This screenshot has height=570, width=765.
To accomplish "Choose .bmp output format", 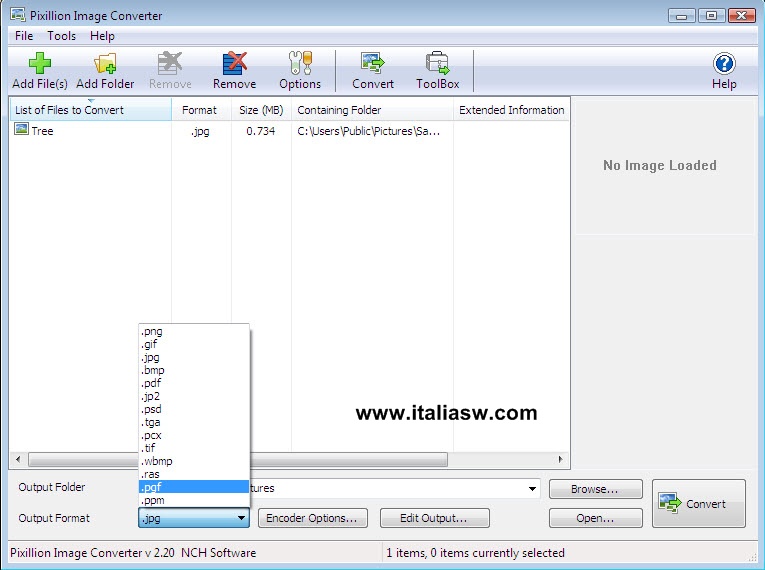I will [x=194, y=370].
